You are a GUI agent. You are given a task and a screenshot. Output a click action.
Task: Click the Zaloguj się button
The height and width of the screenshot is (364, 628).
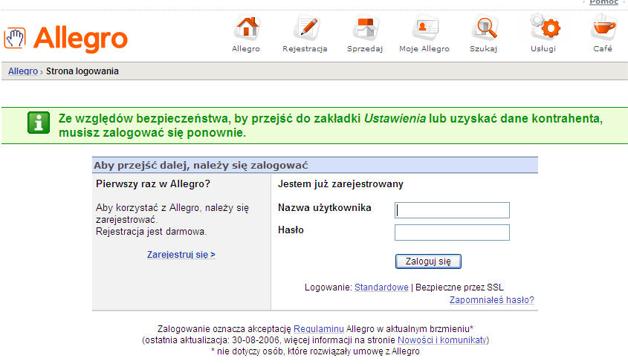[x=428, y=261]
